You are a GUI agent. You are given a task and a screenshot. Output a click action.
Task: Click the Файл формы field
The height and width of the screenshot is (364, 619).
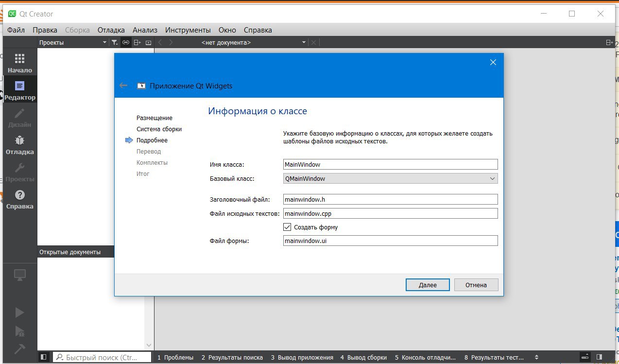391,241
